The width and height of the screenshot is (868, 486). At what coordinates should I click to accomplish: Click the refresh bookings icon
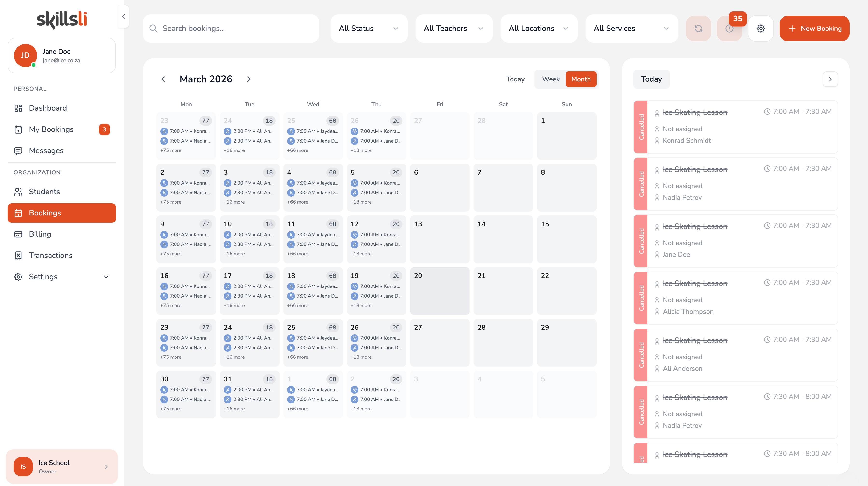[698, 28]
